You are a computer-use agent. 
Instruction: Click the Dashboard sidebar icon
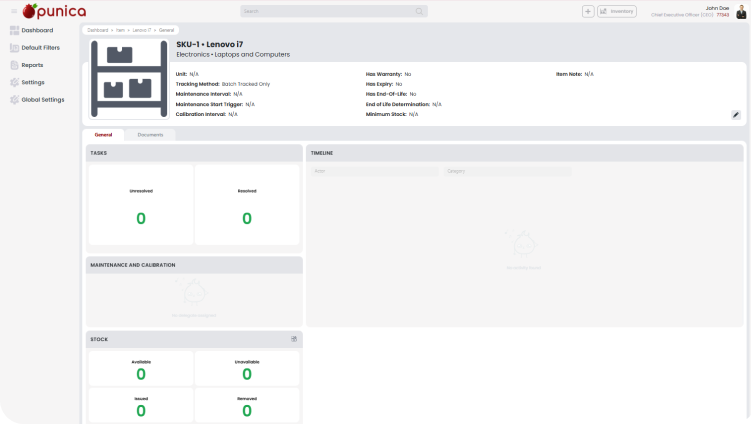[x=14, y=30]
